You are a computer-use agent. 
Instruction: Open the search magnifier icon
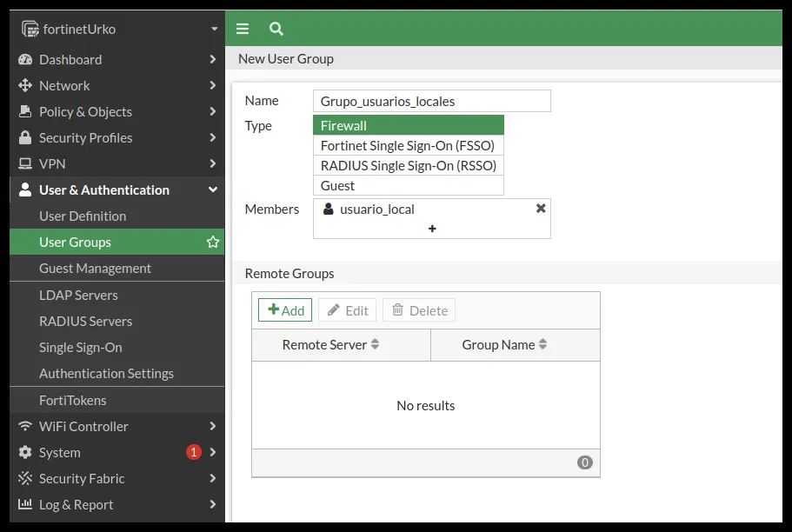pyautogui.click(x=276, y=29)
